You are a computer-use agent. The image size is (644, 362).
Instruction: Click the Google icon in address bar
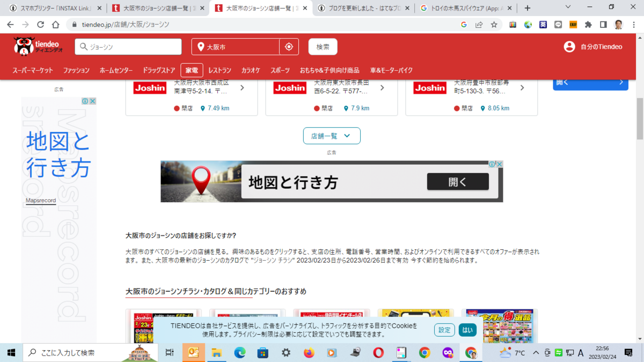[x=464, y=25]
